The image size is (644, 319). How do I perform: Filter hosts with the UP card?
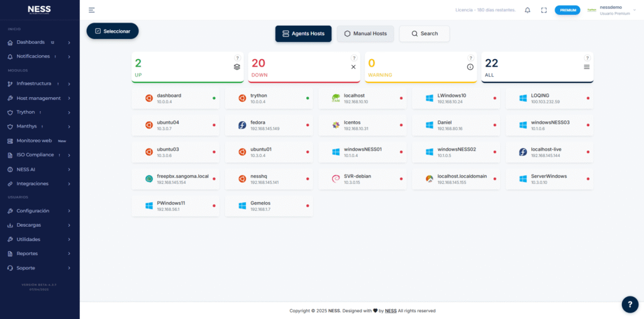click(187, 67)
